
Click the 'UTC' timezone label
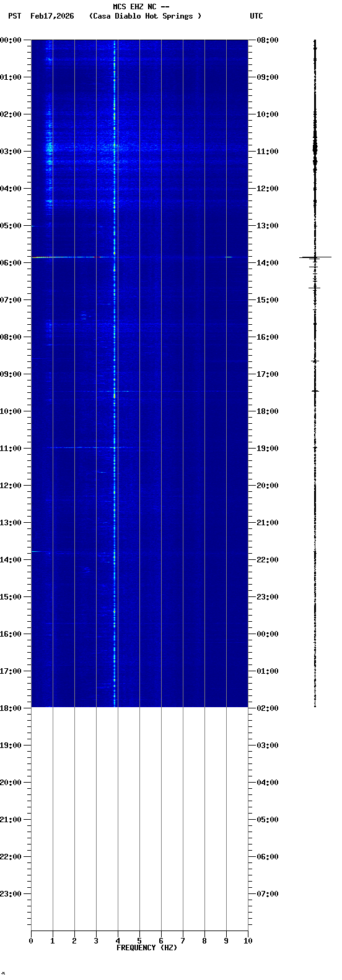[x=256, y=16]
